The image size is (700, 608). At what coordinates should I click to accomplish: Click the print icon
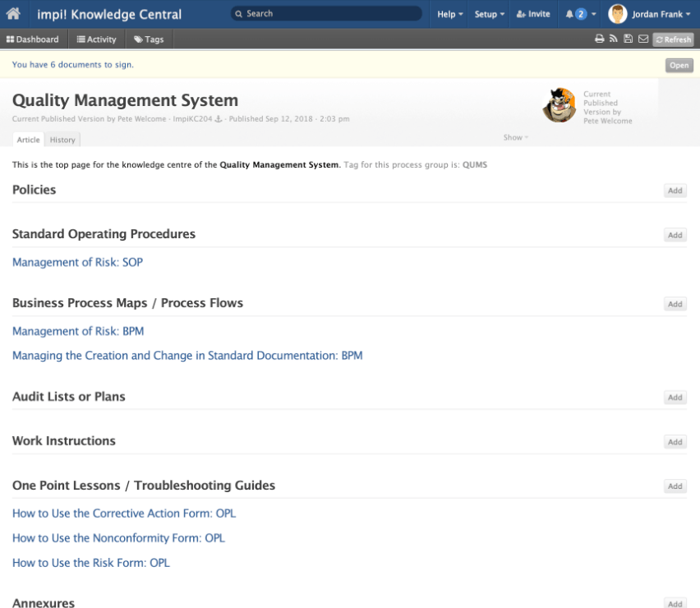click(600, 39)
